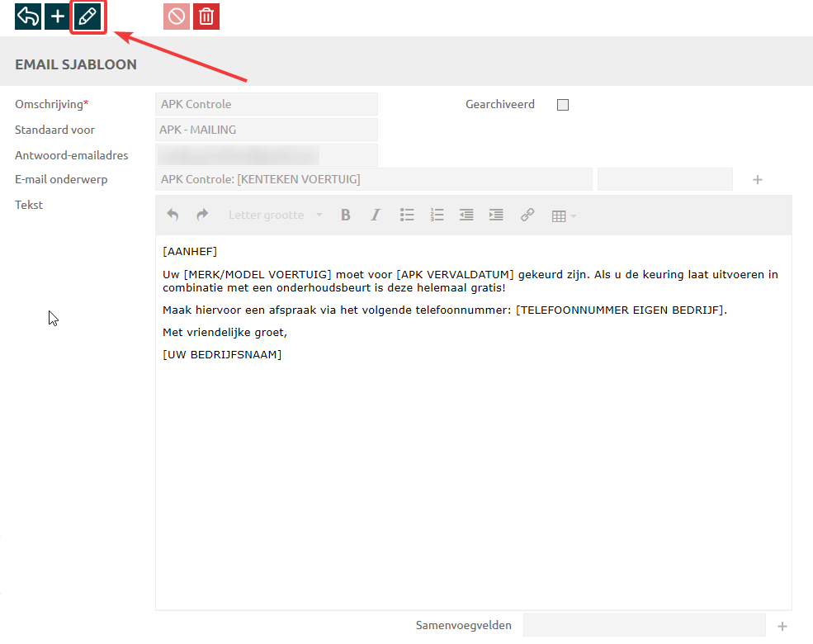Expand the insert table dropdown
This screenshot has width=813, height=644.
[564, 215]
